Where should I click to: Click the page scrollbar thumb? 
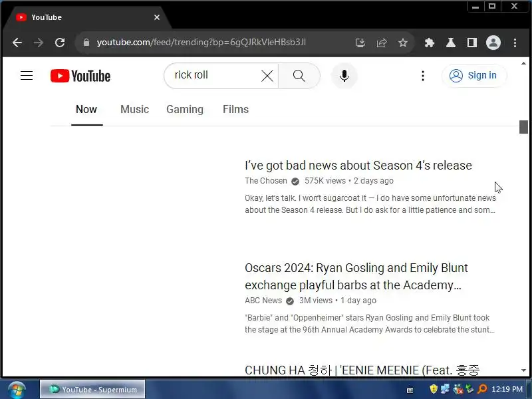tap(523, 127)
